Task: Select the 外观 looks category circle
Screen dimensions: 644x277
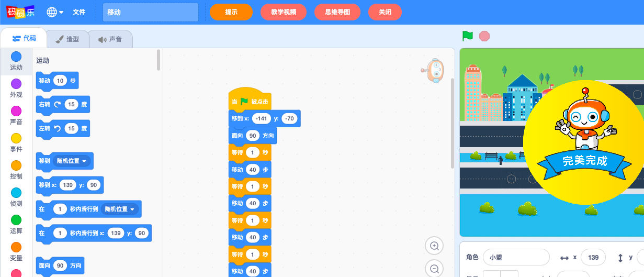Action: click(x=16, y=84)
